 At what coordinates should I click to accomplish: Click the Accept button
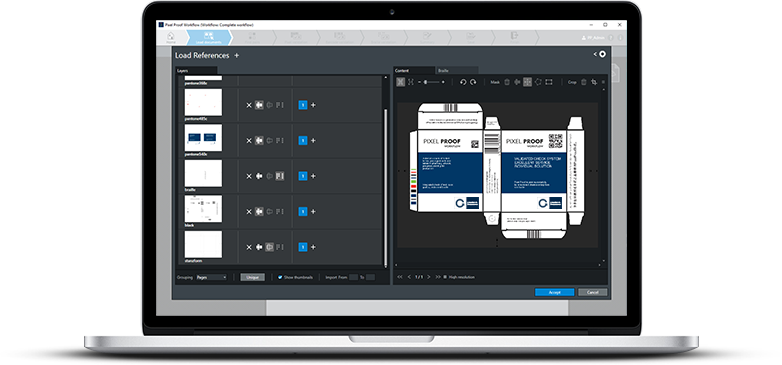(555, 292)
